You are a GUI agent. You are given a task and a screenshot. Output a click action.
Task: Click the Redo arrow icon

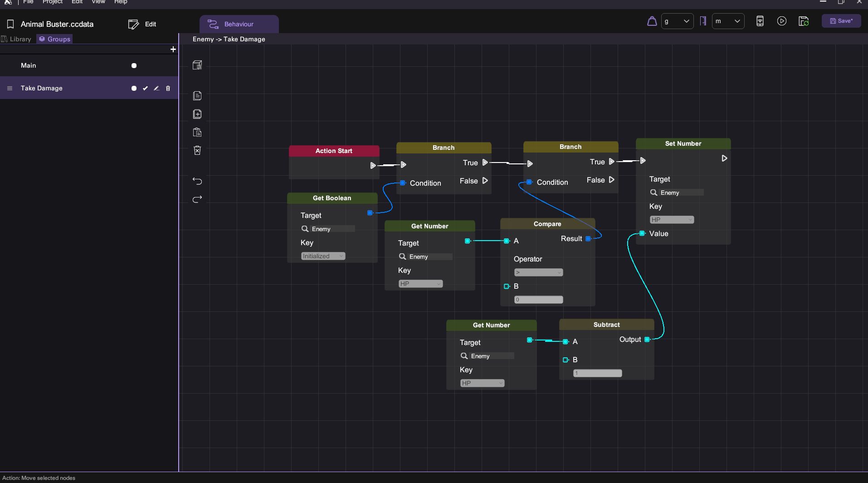pyautogui.click(x=197, y=199)
